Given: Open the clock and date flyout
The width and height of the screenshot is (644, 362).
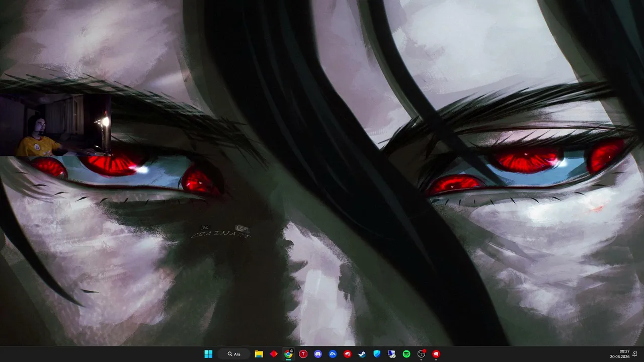Looking at the screenshot, I should point(619,354).
